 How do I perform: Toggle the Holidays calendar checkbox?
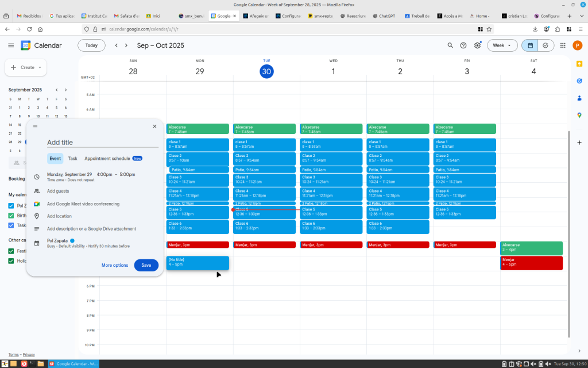coord(11,261)
